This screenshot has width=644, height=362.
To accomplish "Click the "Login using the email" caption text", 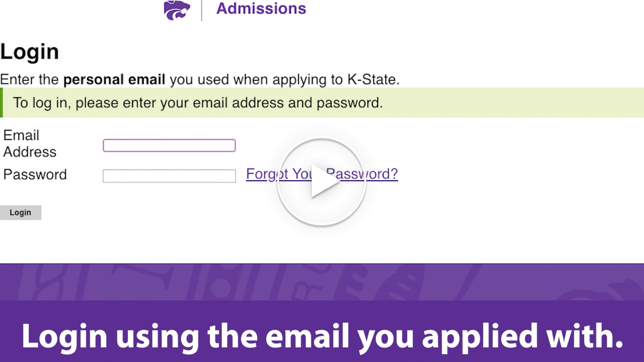I will (x=188, y=336).
